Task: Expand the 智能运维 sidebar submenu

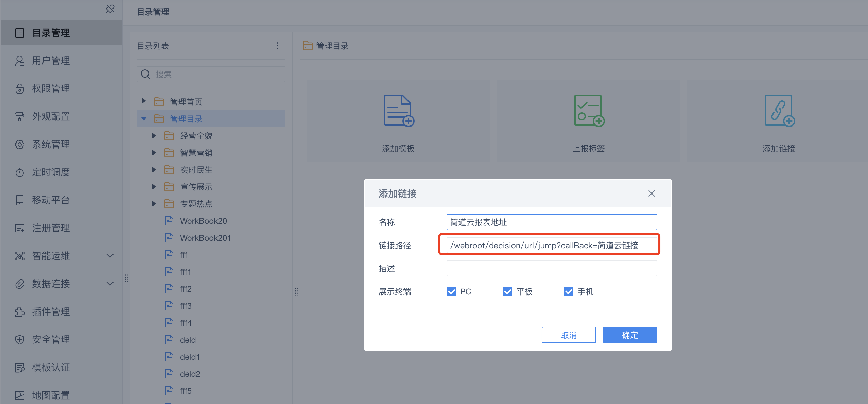Action: [110, 256]
